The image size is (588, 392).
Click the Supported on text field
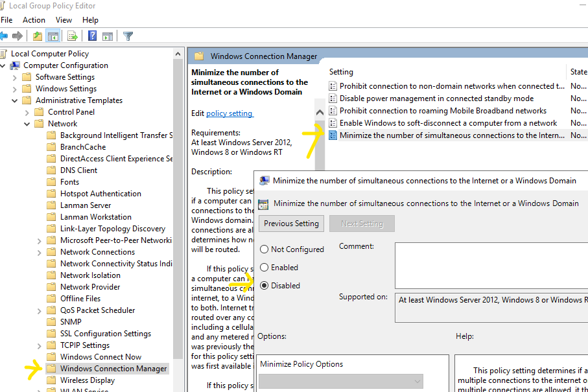tap(491, 307)
